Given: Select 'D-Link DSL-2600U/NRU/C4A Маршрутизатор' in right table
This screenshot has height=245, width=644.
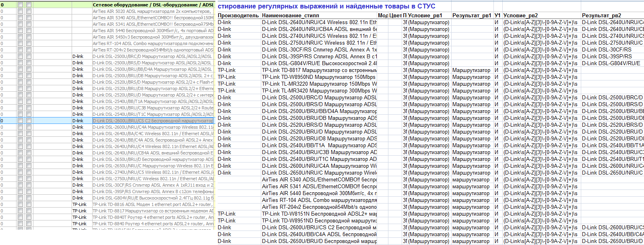Looking at the screenshot, I should click(x=319, y=166).
